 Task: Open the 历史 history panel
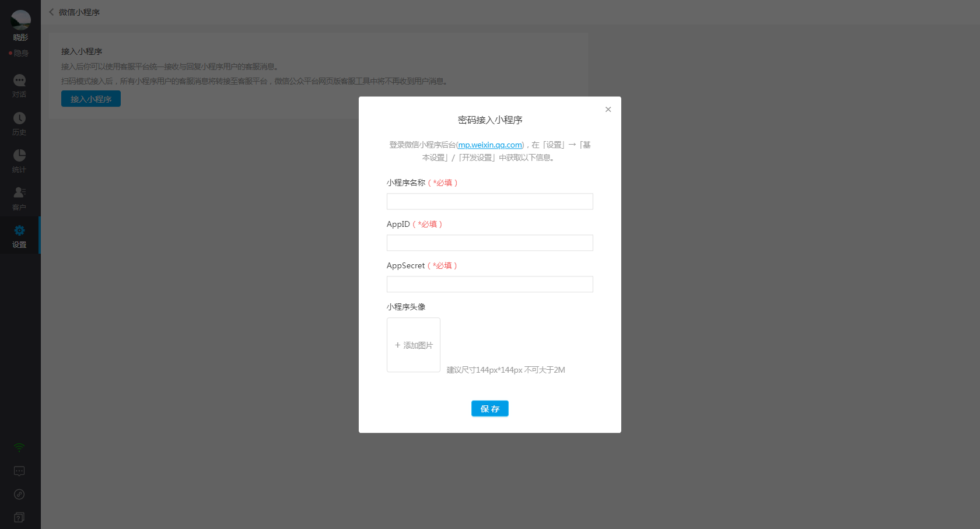(x=19, y=123)
